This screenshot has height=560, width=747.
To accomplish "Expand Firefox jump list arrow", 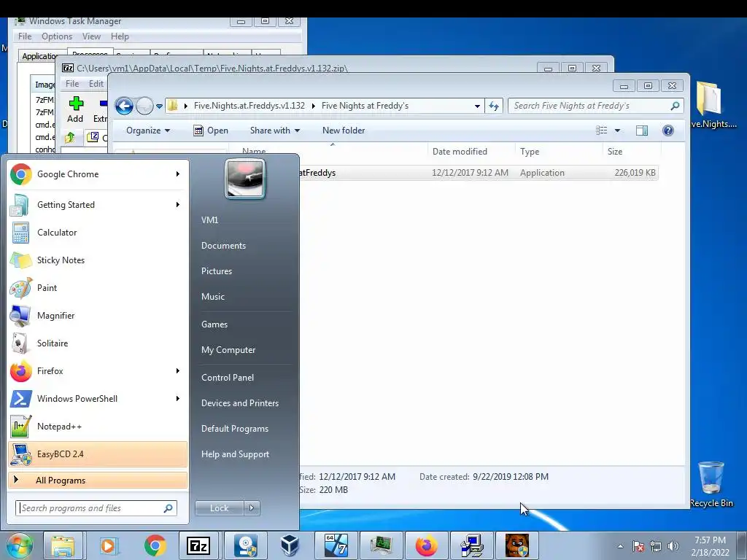I will 178,371.
